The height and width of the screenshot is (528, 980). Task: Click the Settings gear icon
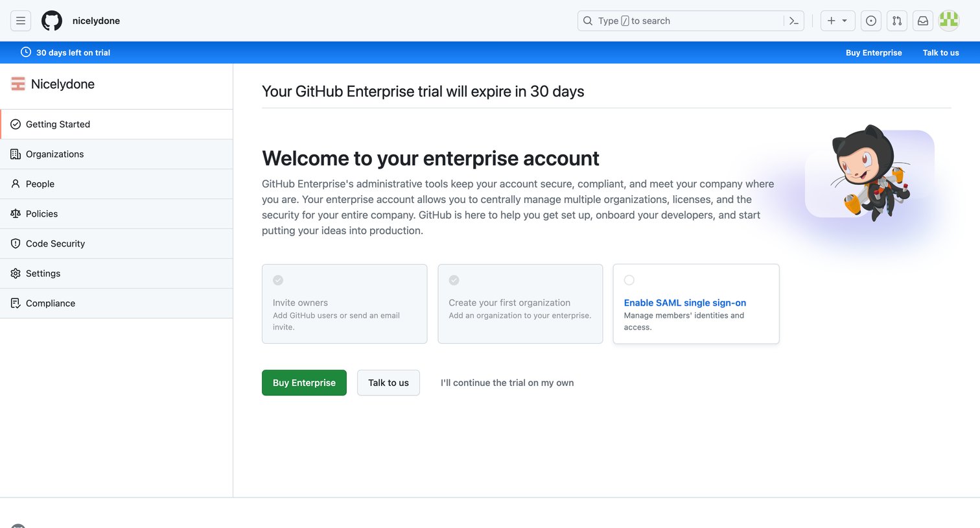(x=16, y=273)
